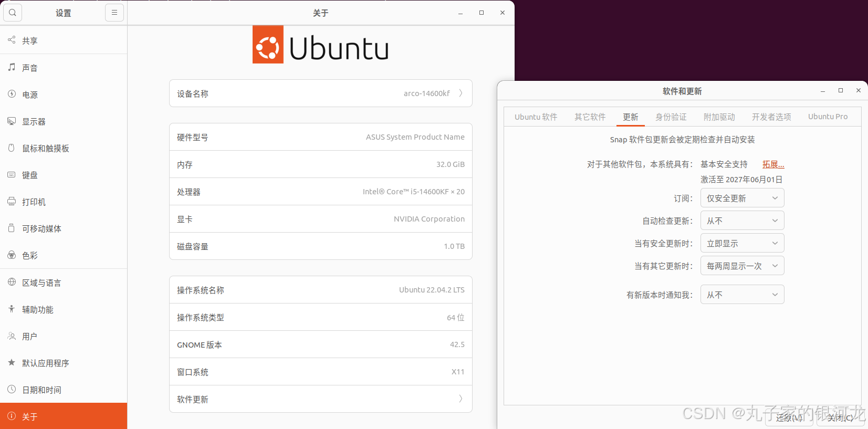Viewport: 868px width, 429px height.
Task: Open the hamburger menu in Settings header
Action: 114,13
